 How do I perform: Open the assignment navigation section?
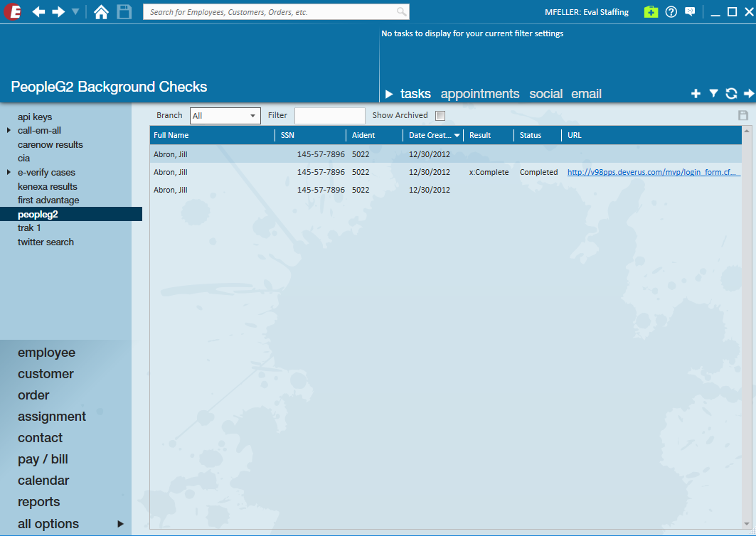point(52,417)
